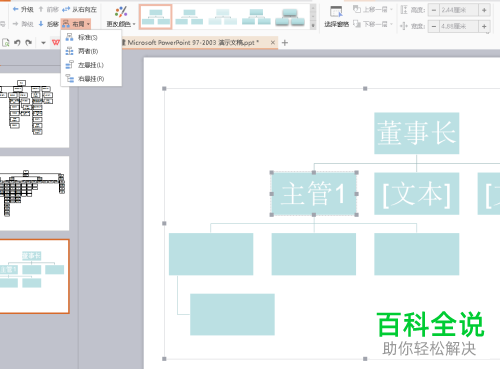Viewport: 500px width, 369px height.
Task: Click the undo arrow icon
Action: pos(17,43)
